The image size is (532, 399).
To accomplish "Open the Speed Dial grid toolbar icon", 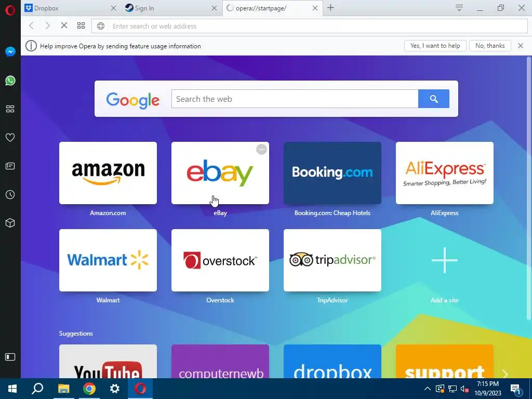I will point(81,26).
